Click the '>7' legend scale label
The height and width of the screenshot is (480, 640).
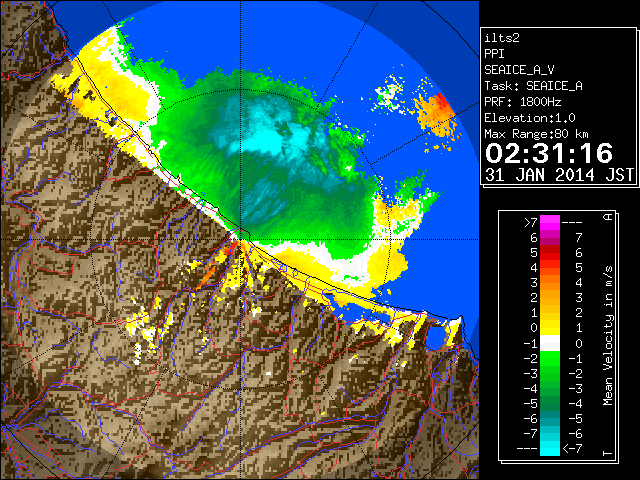531,222
